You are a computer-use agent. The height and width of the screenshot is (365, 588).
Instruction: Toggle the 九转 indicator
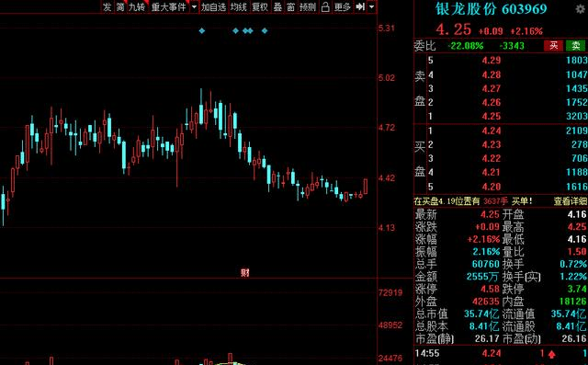pyautogui.click(x=137, y=6)
